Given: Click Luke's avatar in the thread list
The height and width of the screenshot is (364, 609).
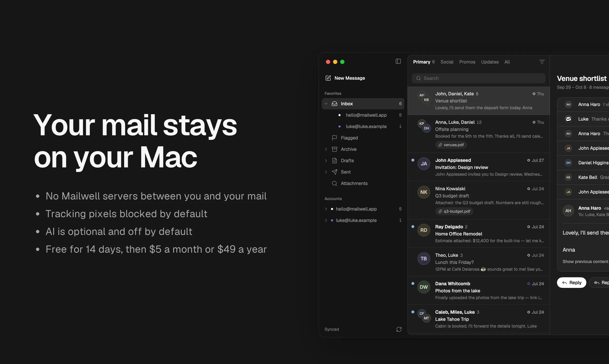Looking at the screenshot, I should pos(568,119).
